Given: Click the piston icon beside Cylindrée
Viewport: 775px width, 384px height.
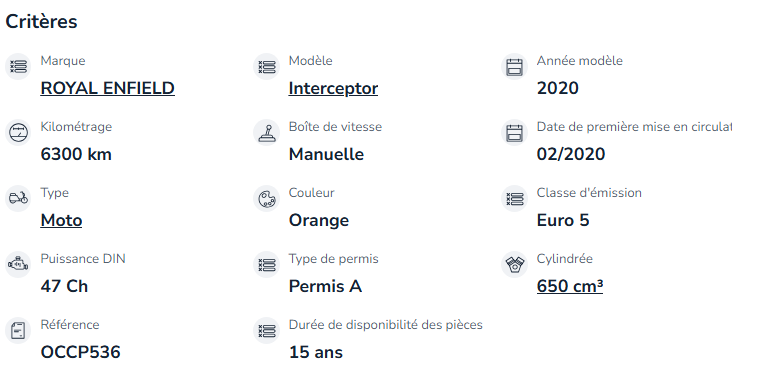Looking at the screenshot, I should [x=515, y=264].
